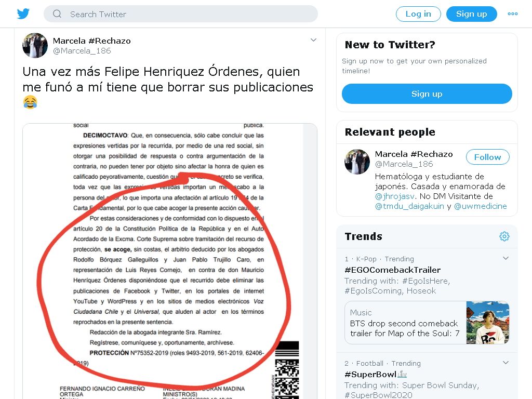532x399 pixels.
Task: Open the #EGOComebackTrailer trend
Action: [x=393, y=270]
